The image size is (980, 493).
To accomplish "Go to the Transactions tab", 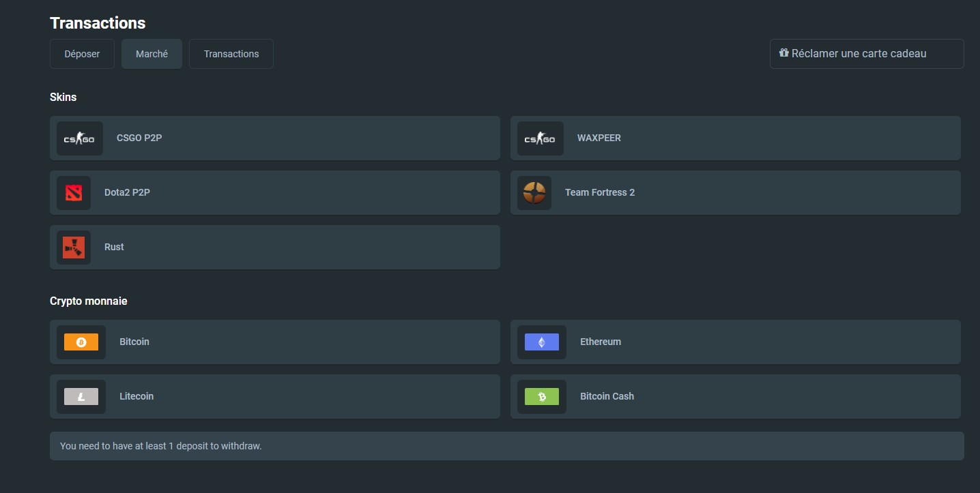I will (231, 54).
